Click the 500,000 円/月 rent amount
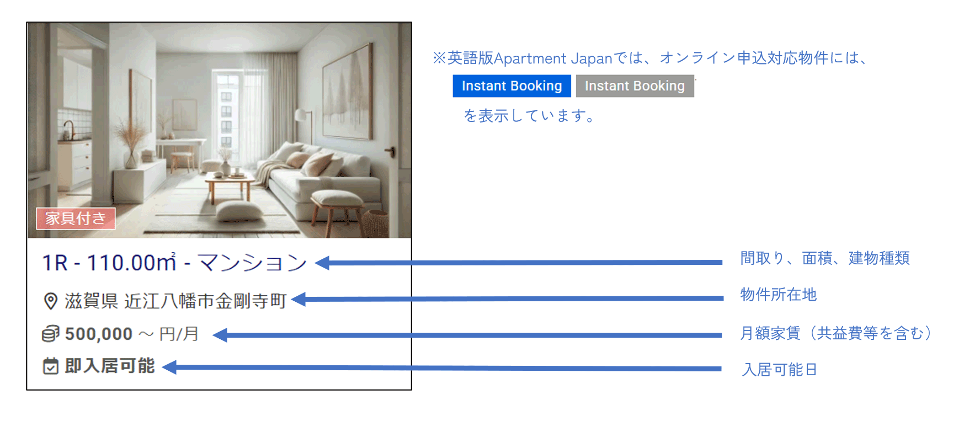Viewport: 980px width, 421px height. point(131,334)
